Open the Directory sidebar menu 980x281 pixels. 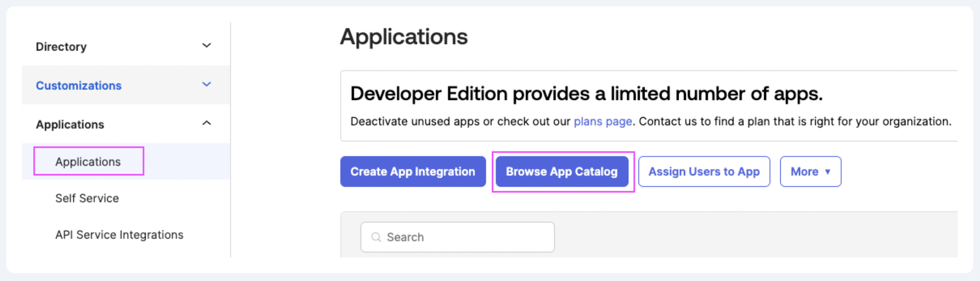click(126, 46)
